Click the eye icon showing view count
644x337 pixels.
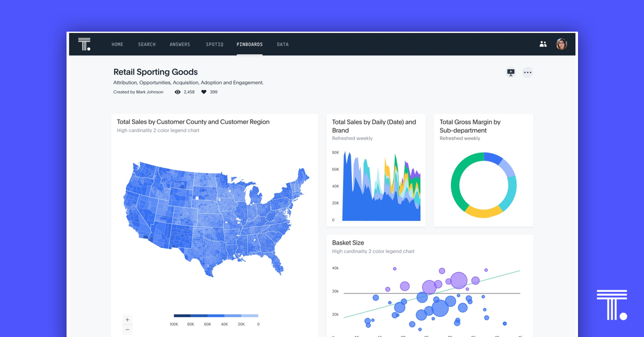(x=177, y=92)
